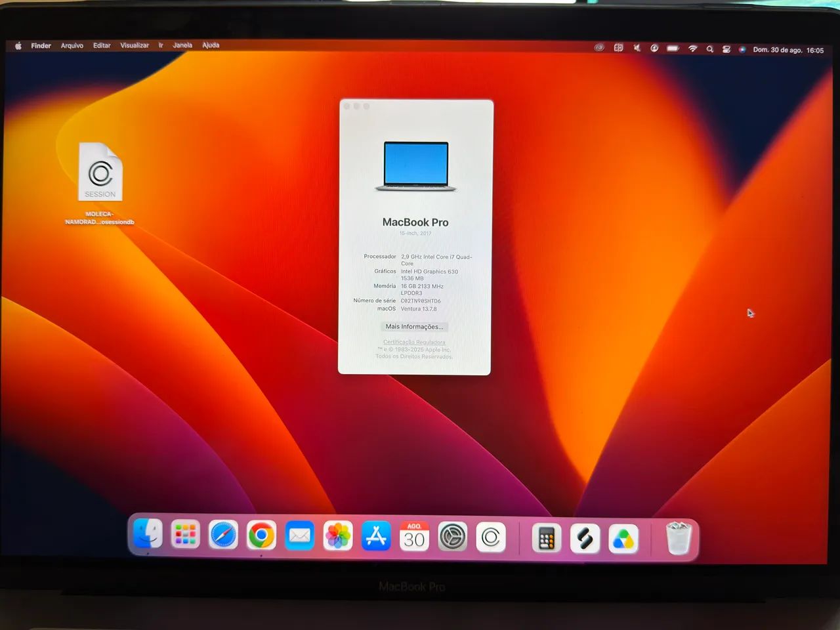The width and height of the screenshot is (840, 630).
Task: Open the Wi-Fi status menu
Action: 692,49
